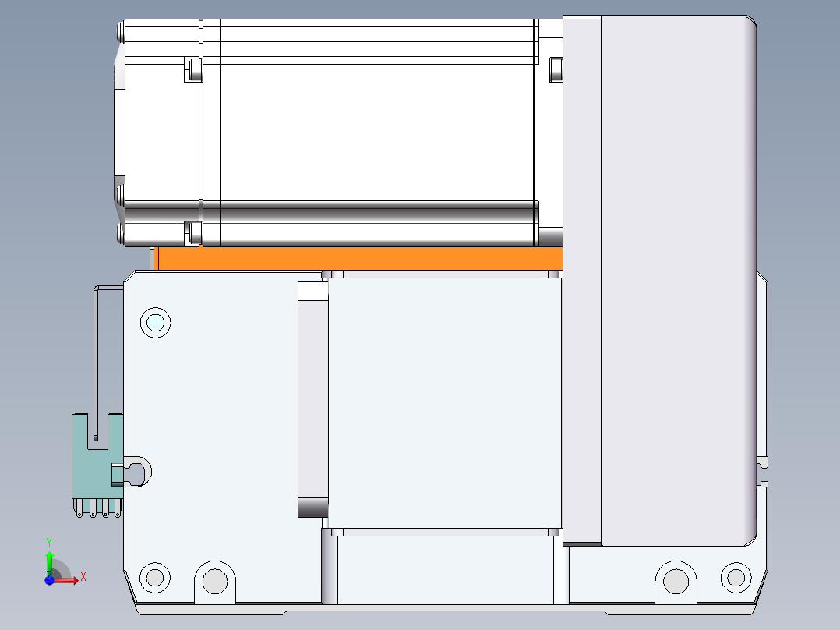Select the orange spacer plate under the motor
840x630 pixels.
tap(358, 258)
